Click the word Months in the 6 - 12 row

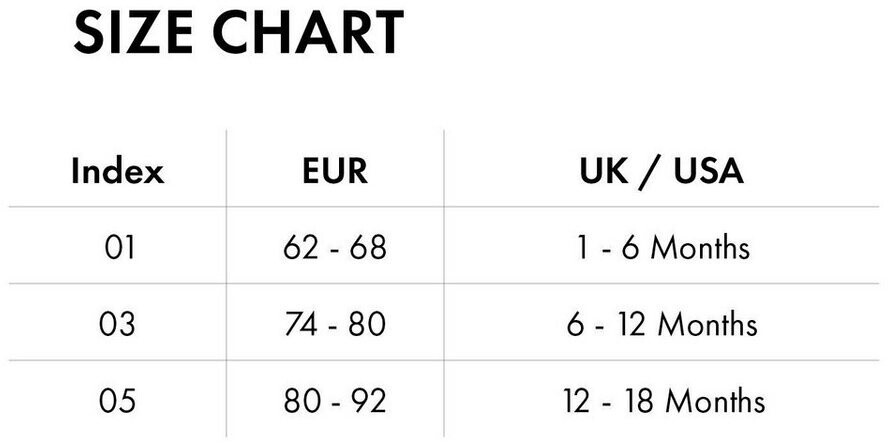point(708,324)
